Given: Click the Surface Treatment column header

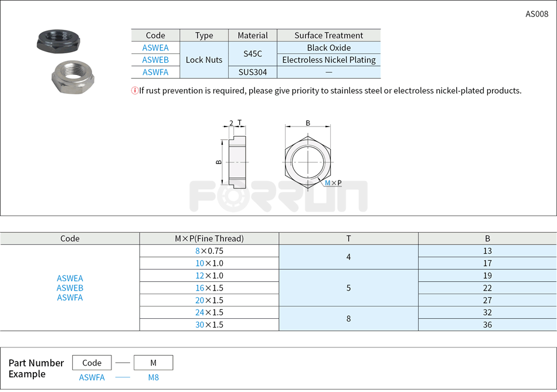Looking at the screenshot, I should [x=329, y=35].
